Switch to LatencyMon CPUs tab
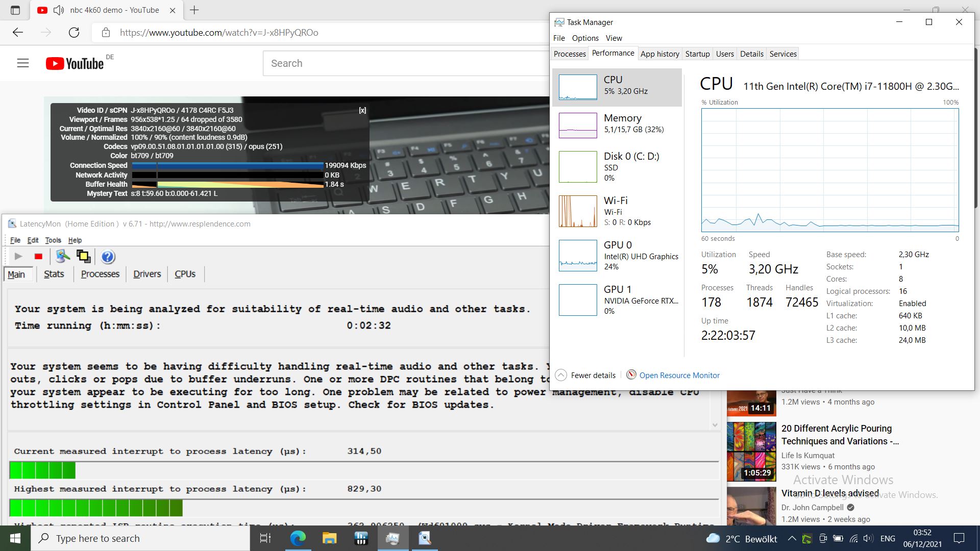Viewport: 980px width, 551px height. pyautogui.click(x=185, y=274)
